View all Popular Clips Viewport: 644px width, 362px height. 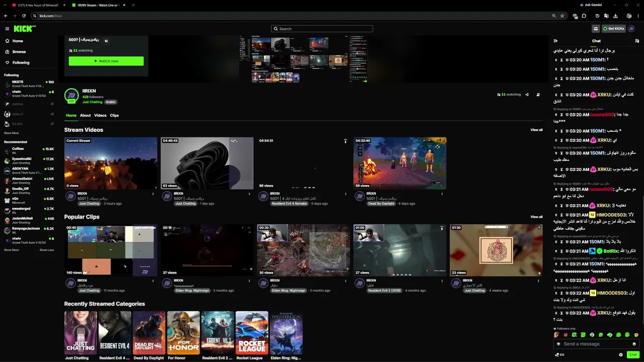(x=536, y=217)
